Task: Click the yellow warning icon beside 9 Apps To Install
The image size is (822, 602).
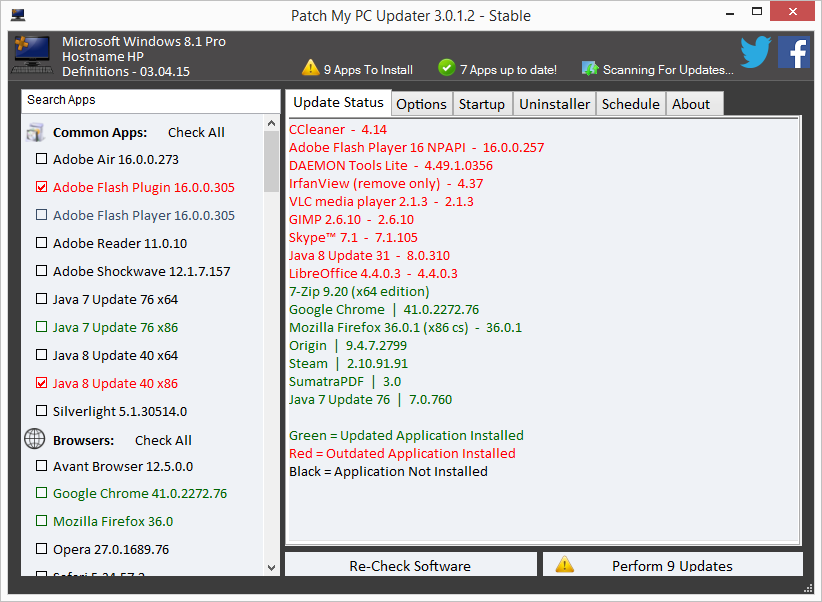Action: coord(310,68)
